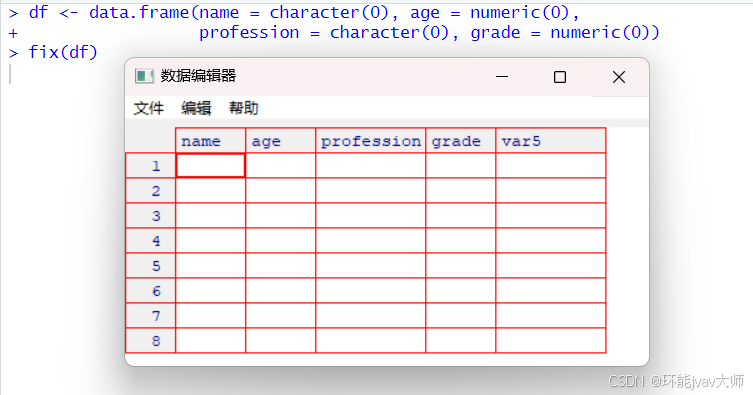Screen dimensions: 753x395
Task: Click the grade cell in row 4
Action: pyautogui.click(x=461, y=240)
